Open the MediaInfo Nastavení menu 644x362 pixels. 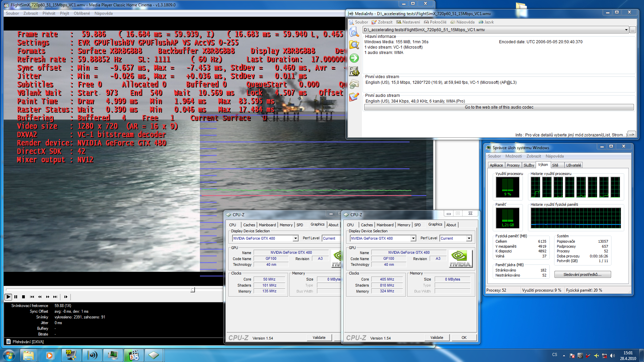click(x=408, y=22)
